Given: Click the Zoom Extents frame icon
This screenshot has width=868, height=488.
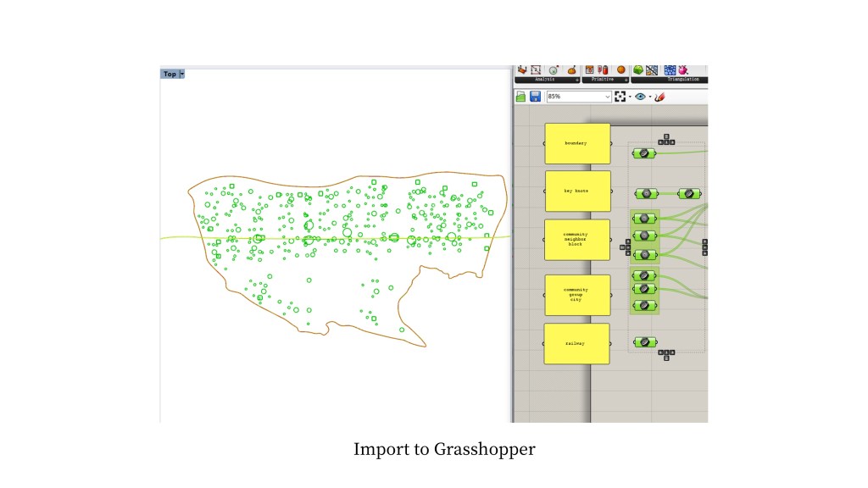Looking at the screenshot, I should (620, 97).
